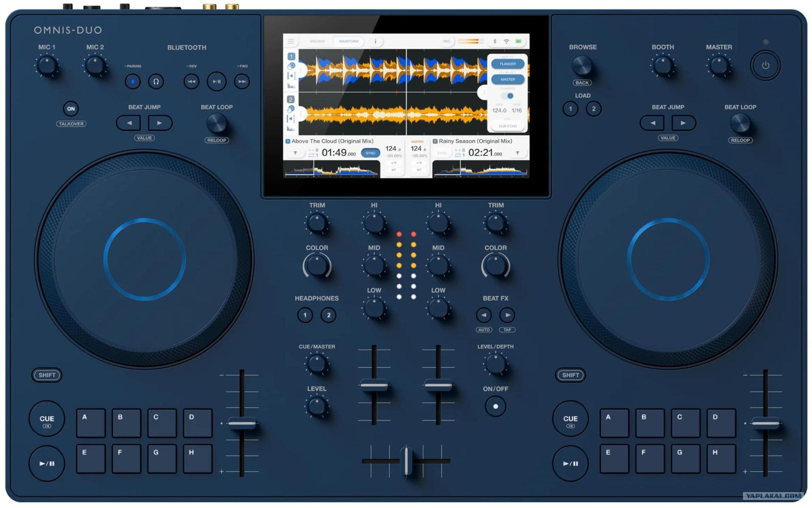The width and height of the screenshot is (812, 508).
Task: Switch to the BROWSE tab
Action: tap(317, 41)
